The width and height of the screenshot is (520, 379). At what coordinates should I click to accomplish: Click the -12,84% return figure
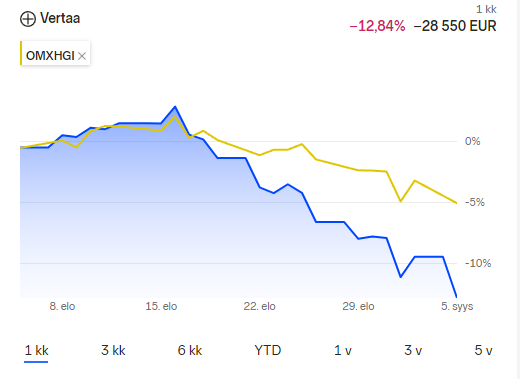[377, 26]
